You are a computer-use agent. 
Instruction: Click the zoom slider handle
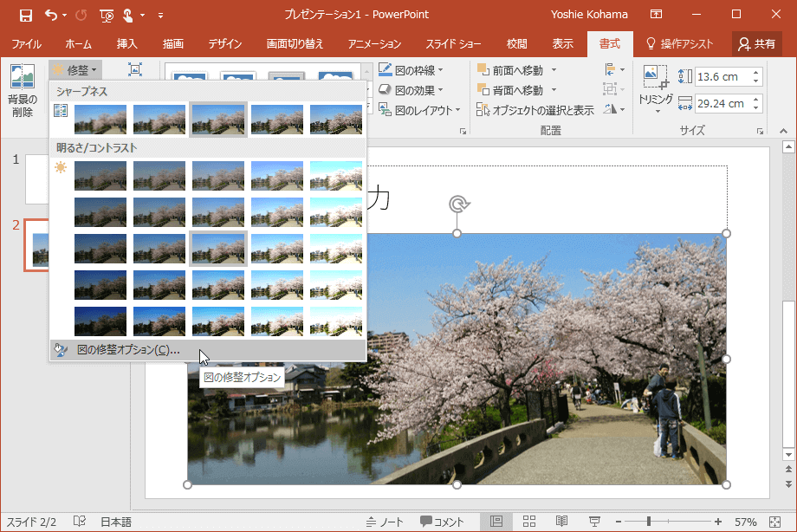[x=649, y=521]
